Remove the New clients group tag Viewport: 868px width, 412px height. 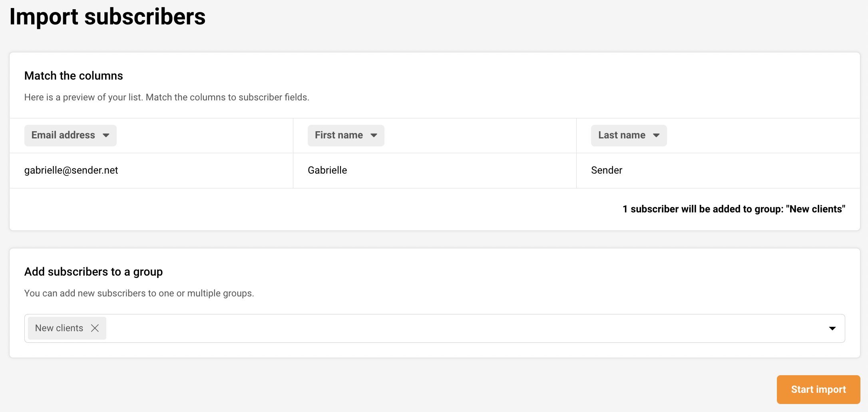pyautogui.click(x=95, y=328)
